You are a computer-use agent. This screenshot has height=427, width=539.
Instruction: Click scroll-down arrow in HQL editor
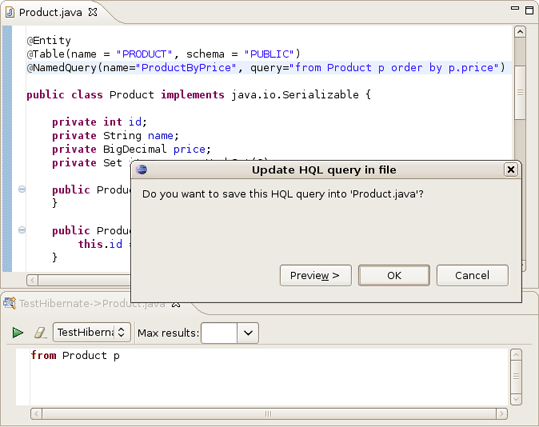tap(516, 399)
